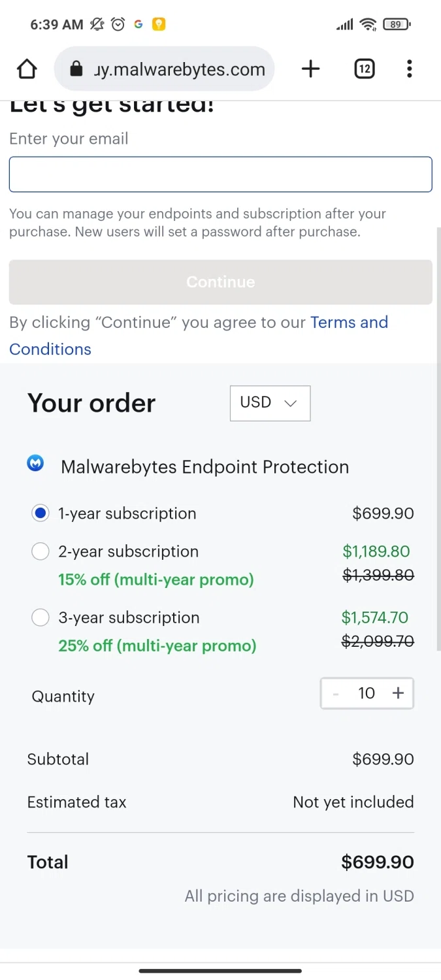Decrease quantity with the minus button
Image resolution: width=441 pixels, height=980 pixels.
pyautogui.click(x=336, y=693)
